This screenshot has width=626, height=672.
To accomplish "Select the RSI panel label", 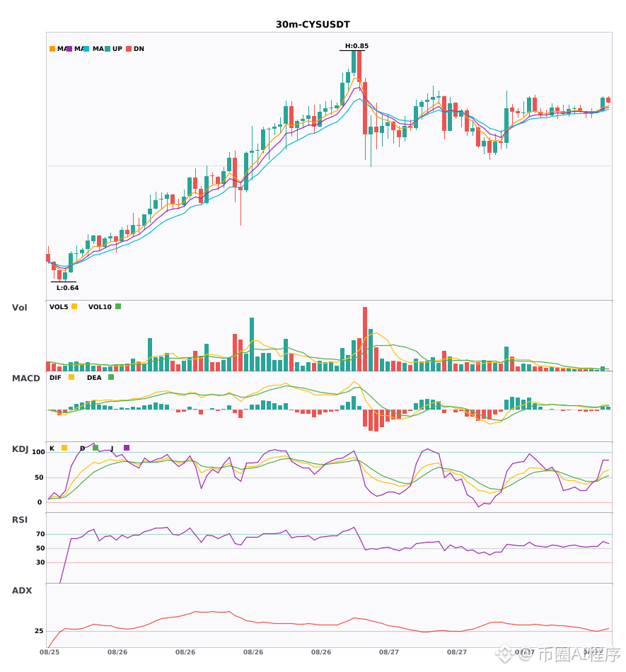I will (x=20, y=520).
